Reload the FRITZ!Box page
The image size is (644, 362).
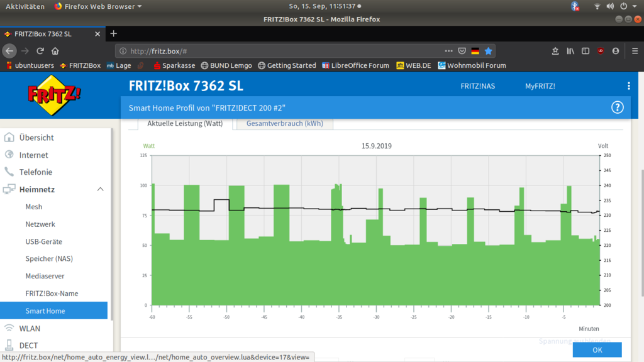coord(40,51)
